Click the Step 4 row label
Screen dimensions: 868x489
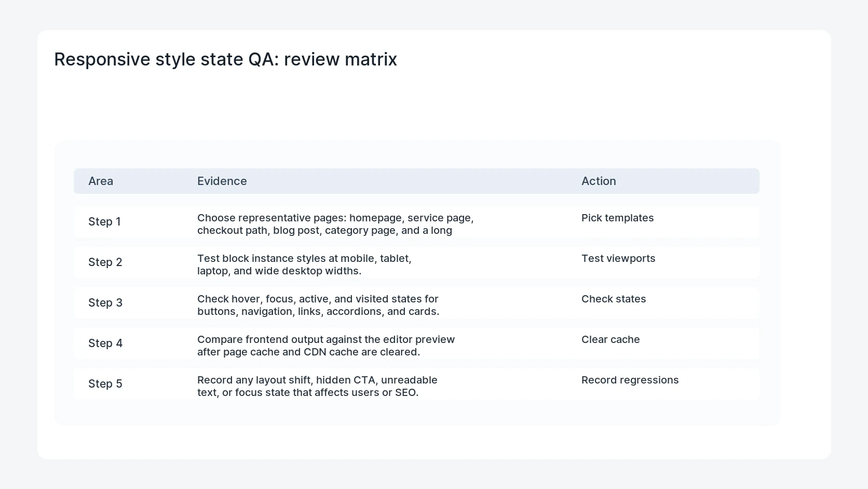(105, 343)
